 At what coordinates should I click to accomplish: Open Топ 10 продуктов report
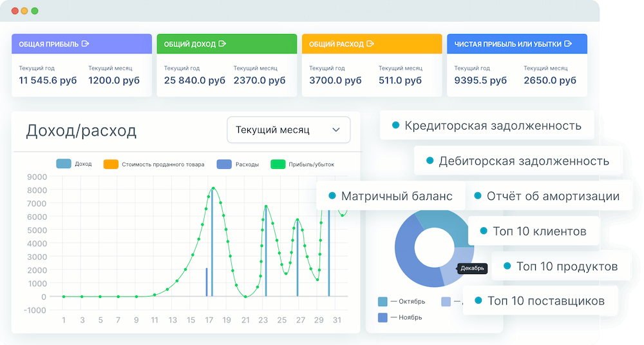[x=560, y=266]
